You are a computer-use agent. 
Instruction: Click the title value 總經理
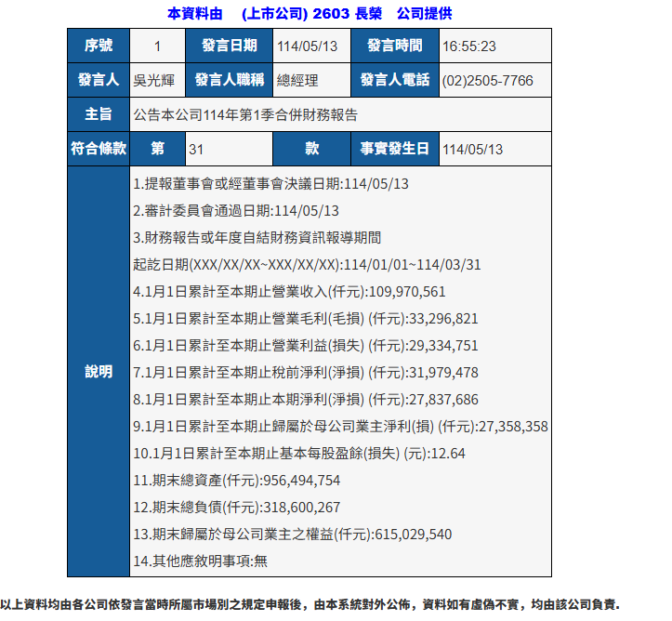pyautogui.click(x=297, y=81)
